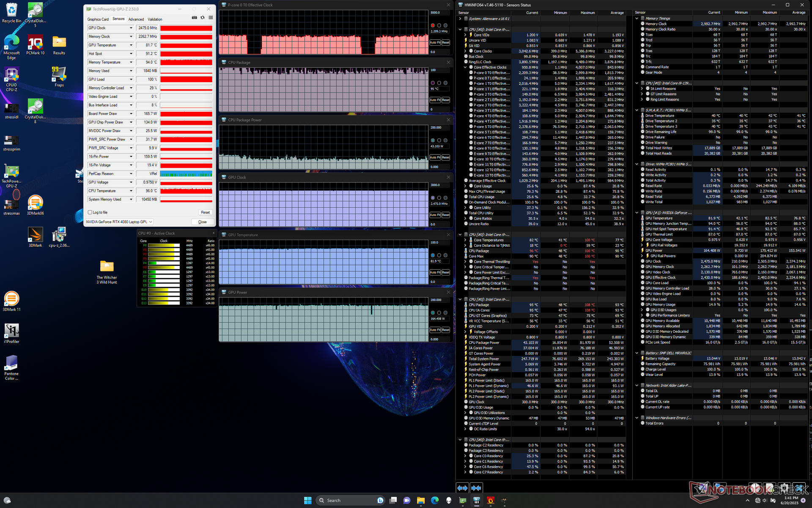This screenshot has height=508, width=812.
Task: Switch to the Graphics Card tab
Action: [x=98, y=19]
